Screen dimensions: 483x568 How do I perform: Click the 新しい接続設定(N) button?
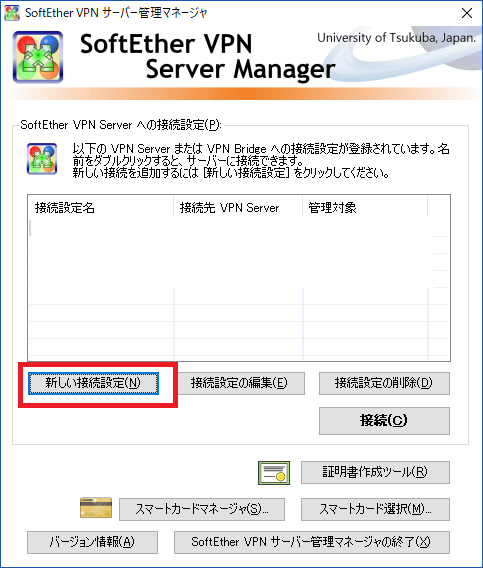(x=93, y=383)
